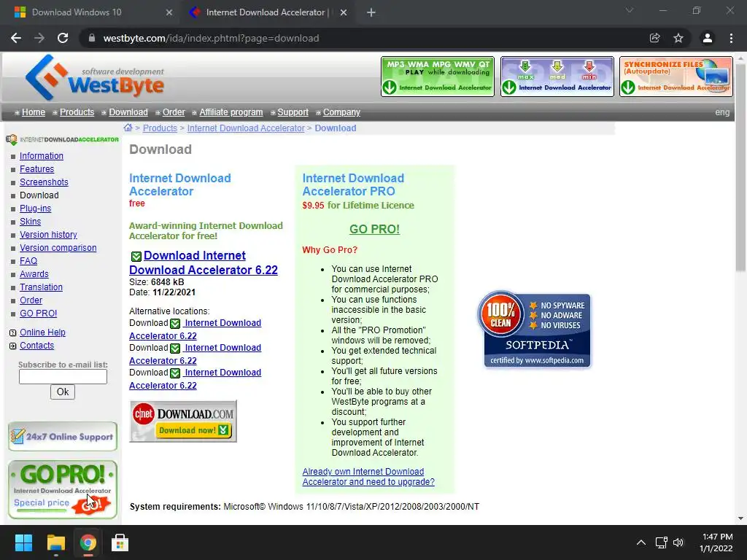Click Chrome back arrow
This screenshot has height=560, width=747.
16,38
